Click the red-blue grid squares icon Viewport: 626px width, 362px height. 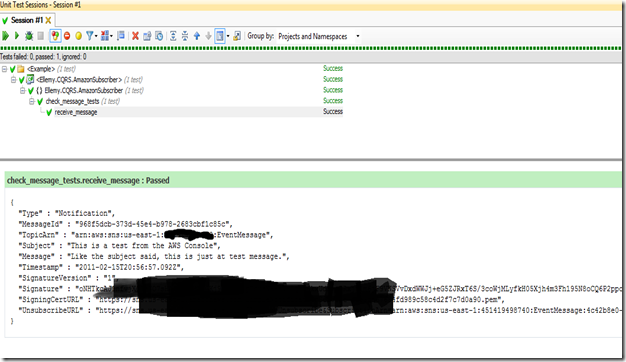pos(105,36)
